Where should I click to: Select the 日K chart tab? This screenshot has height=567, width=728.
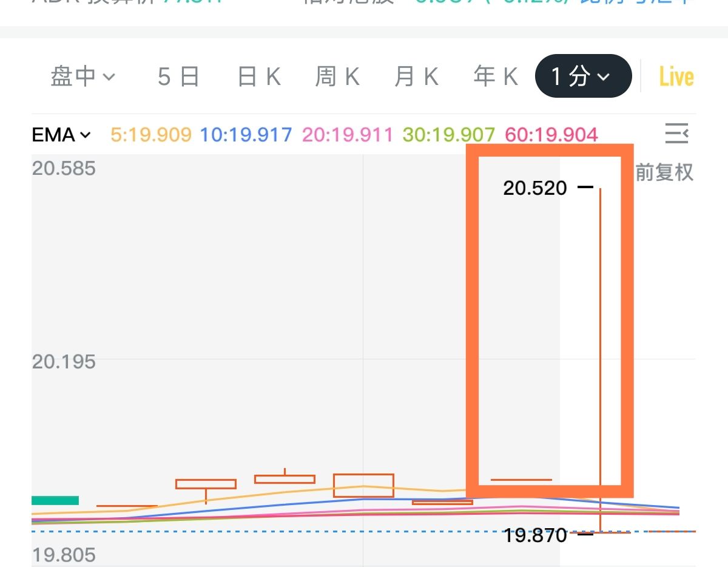coord(258,77)
